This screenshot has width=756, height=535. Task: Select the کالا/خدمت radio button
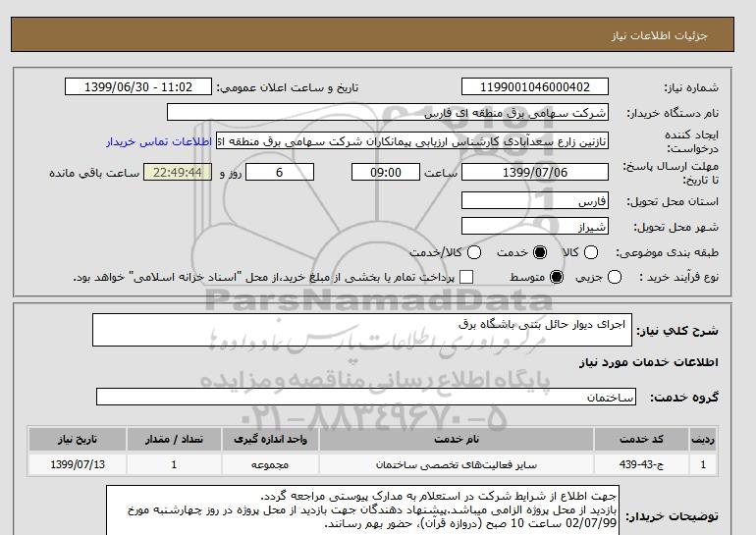click(x=474, y=252)
